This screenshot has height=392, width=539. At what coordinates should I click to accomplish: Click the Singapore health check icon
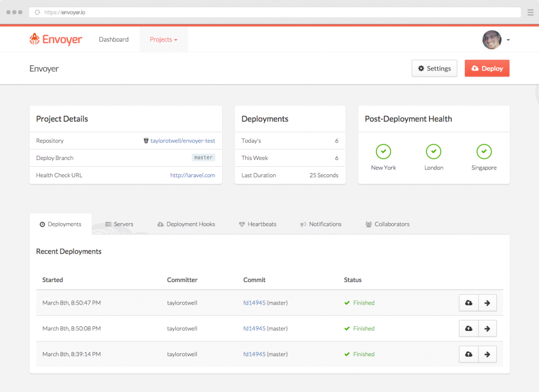[484, 152]
